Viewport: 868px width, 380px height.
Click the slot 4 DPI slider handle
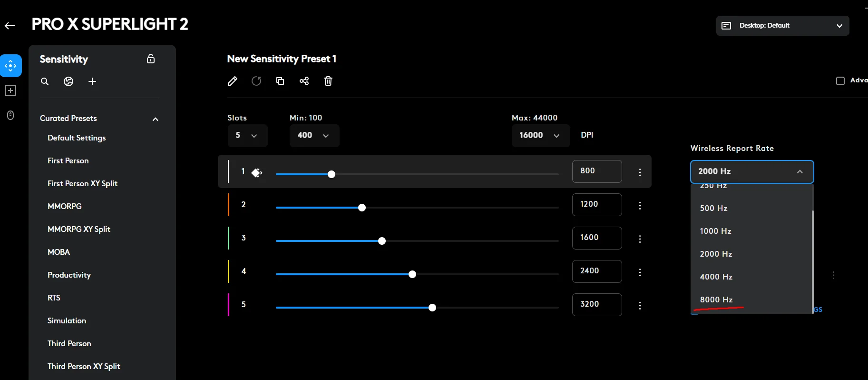pyautogui.click(x=412, y=274)
